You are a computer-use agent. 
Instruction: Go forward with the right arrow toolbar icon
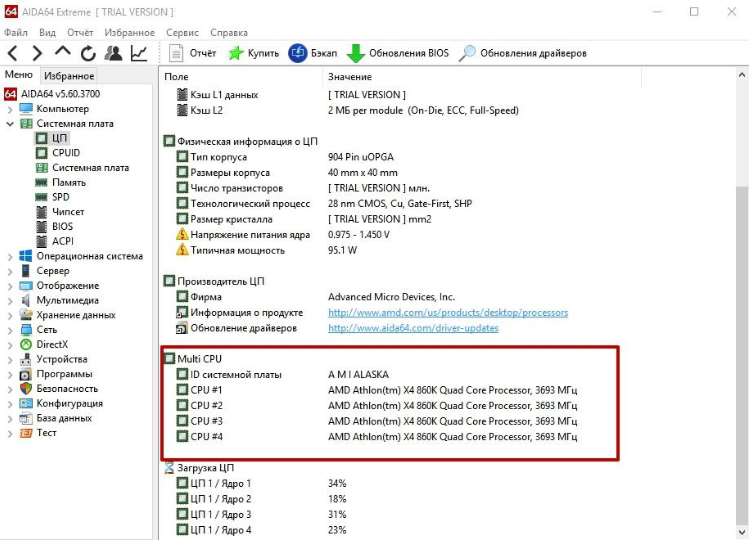(x=37, y=53)
